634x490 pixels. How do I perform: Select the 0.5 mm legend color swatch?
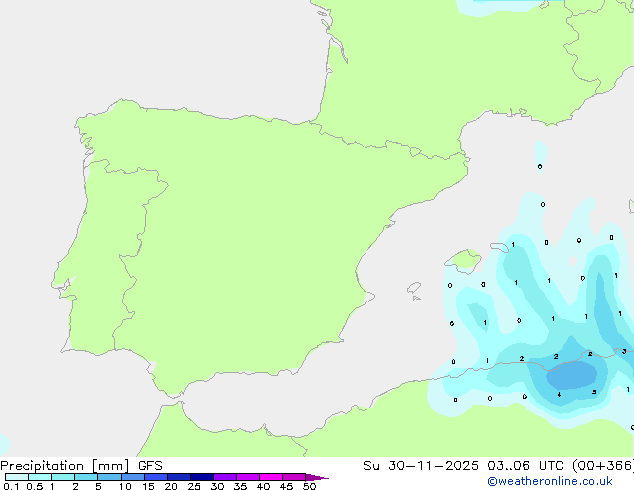click(x=40, y=477)
